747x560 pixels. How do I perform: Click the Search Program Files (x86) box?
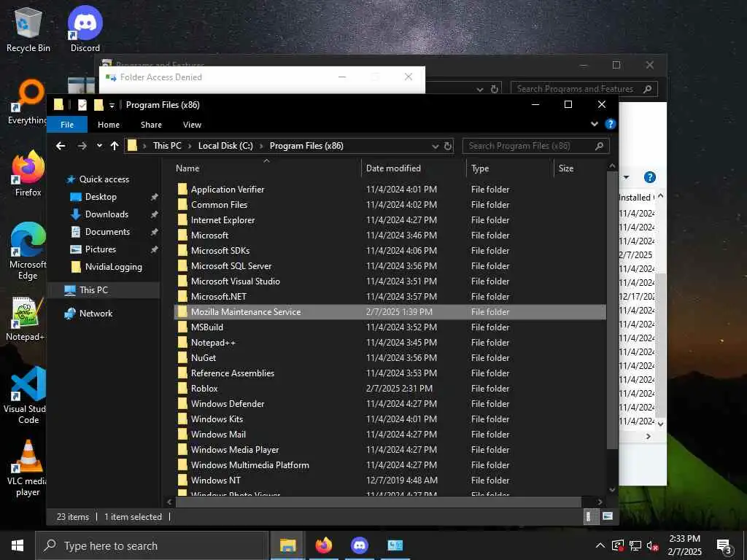point(535,146)
